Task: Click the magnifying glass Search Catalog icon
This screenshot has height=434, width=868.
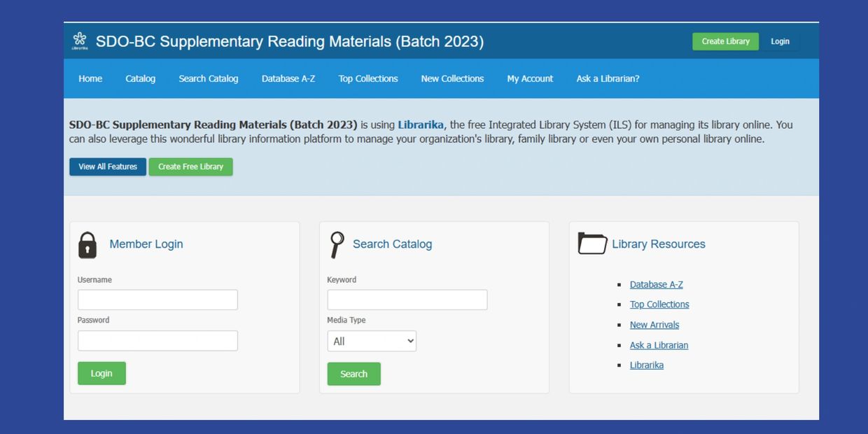Action: click(x=337, y=244)
